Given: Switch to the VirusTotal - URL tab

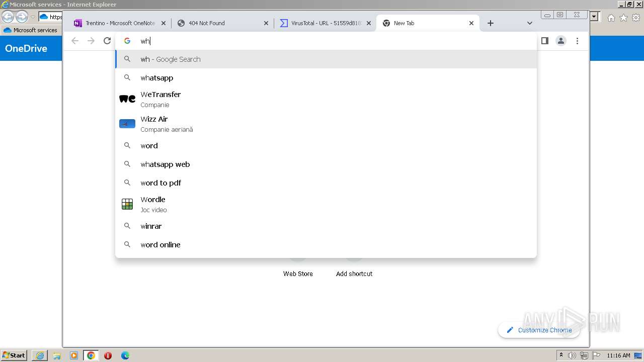Looking at the screenshot, I should pyautogui.click(x=326, y=23).
